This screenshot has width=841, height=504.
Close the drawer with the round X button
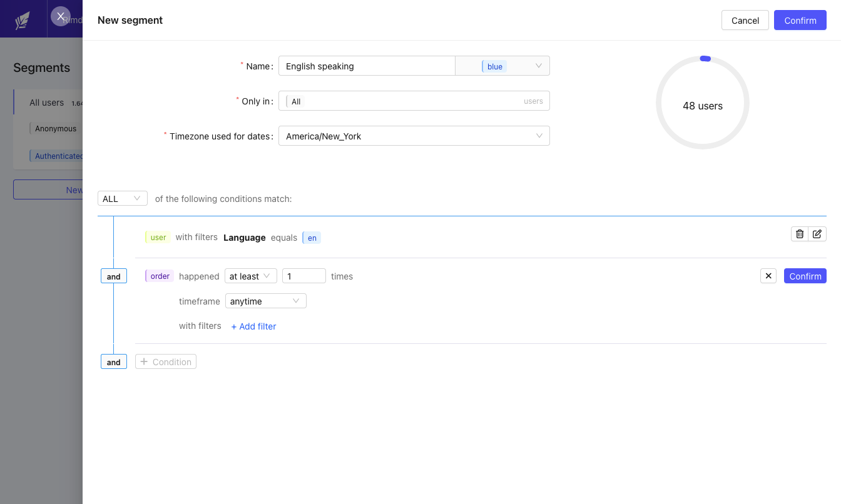pyautogui.click(x=61, y=16)
